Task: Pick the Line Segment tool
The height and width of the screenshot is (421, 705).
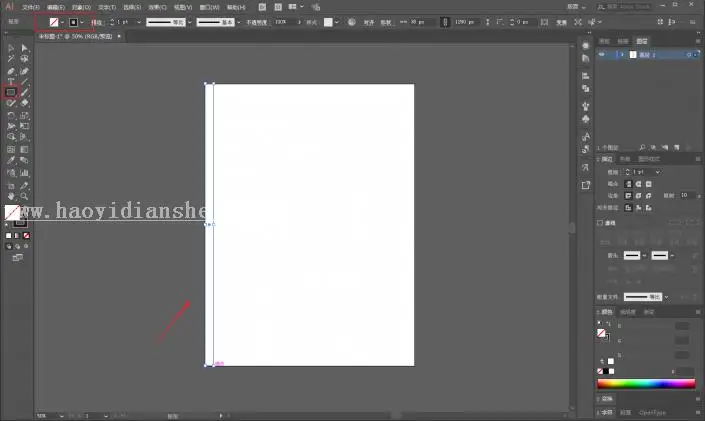Action: click(x=24, y=81)
